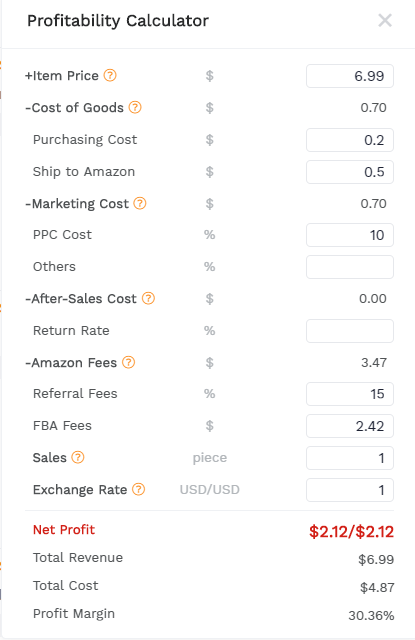Click the Profit Margin percentage value
The height and width of the screenshot is (640, 415).
pos(371,615)
